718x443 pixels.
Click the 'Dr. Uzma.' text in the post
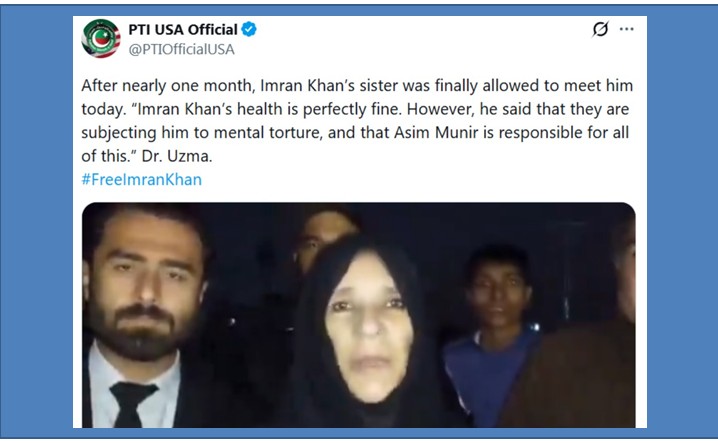point(177,156)
